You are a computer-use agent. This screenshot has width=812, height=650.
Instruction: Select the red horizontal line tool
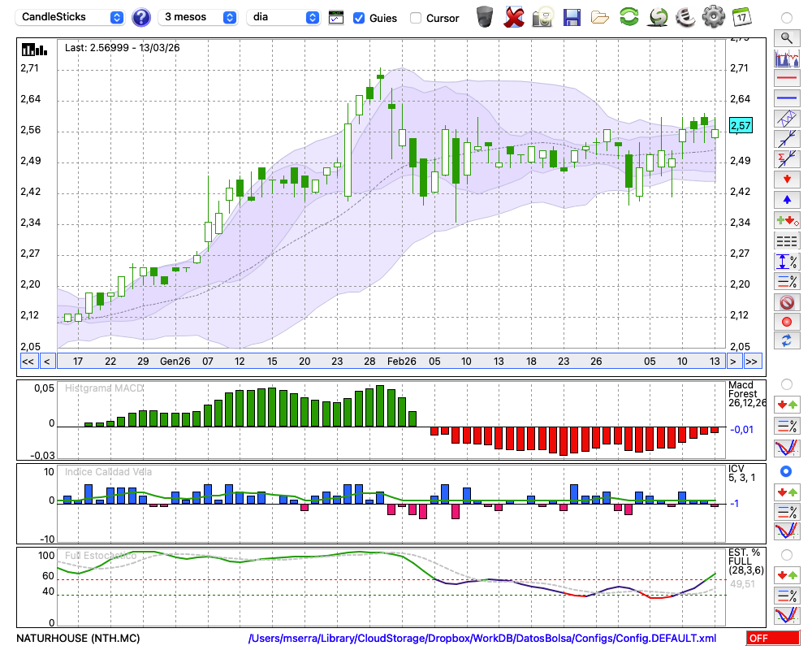pos(786,78)
